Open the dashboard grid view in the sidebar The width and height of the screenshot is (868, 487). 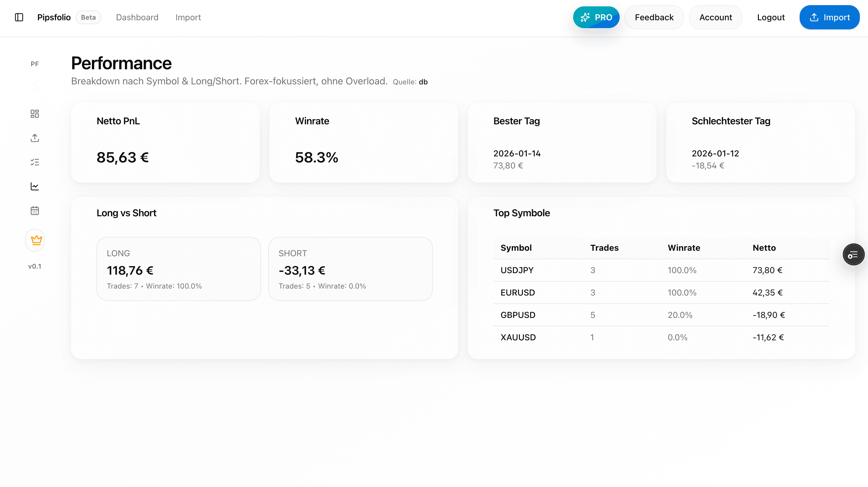(35, 114)
